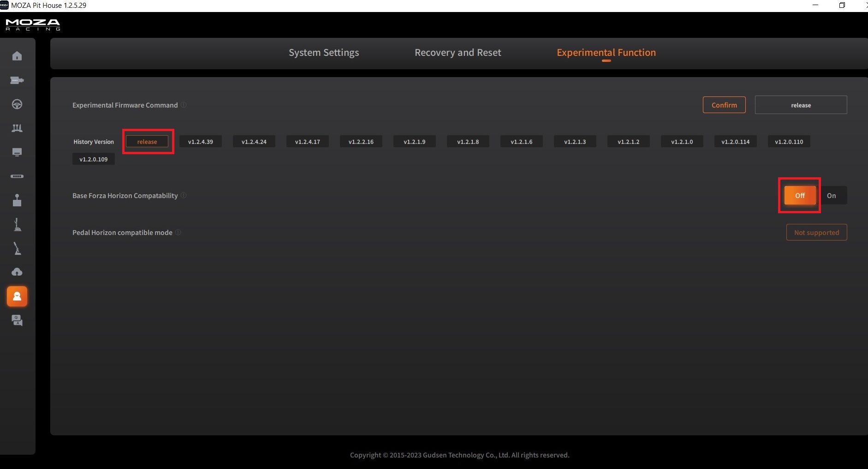Select the gear shifter icon in sidebar

tap(17, 200)
